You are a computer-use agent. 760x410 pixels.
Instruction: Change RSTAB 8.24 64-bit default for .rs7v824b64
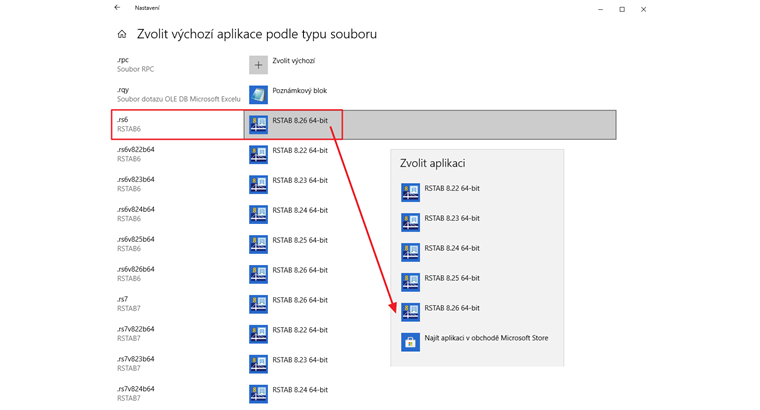click(300, 390)
